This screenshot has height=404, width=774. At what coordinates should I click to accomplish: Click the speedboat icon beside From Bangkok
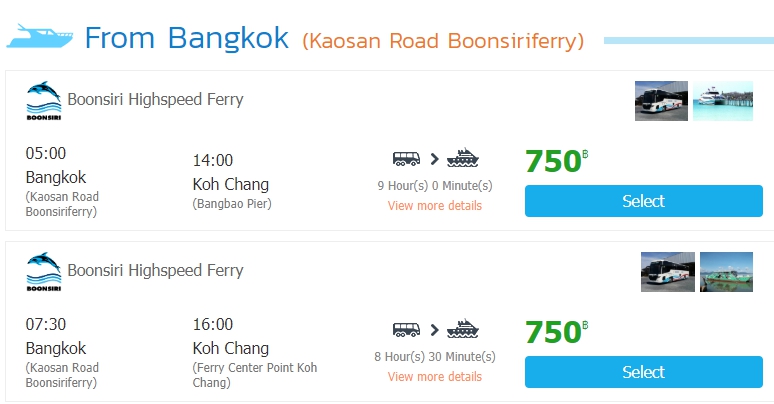click(x=40, y=38)
